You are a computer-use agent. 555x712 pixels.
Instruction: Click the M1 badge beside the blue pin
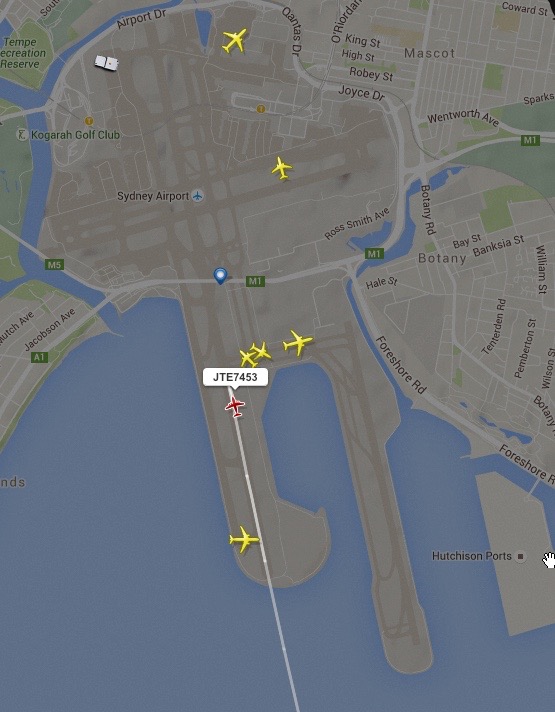(x=255, y=281)
